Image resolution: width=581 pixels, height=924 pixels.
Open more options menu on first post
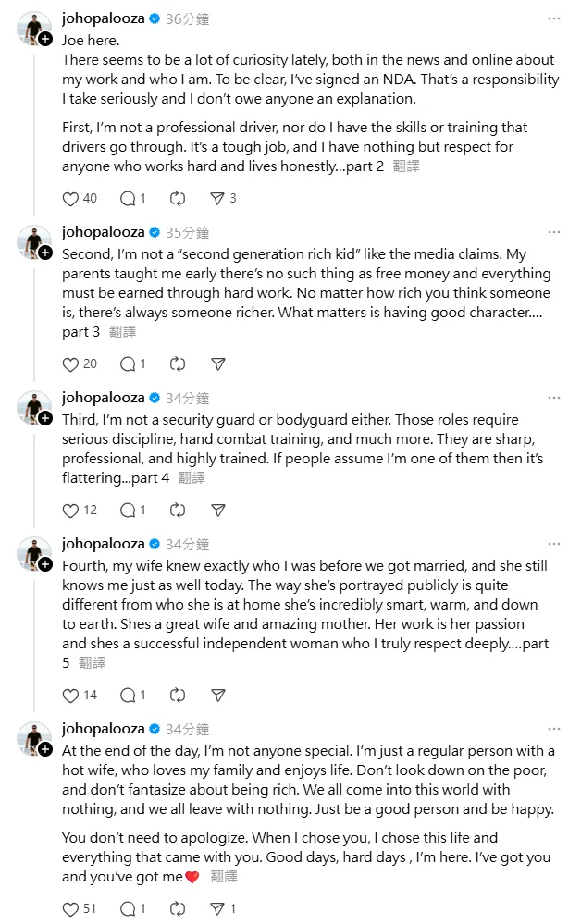[553, 18]
